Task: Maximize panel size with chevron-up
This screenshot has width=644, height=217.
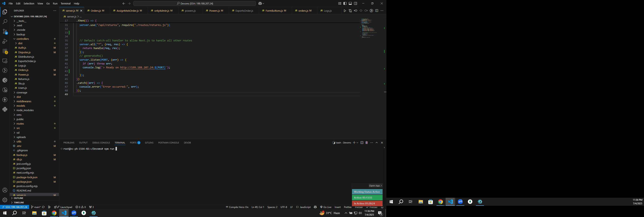Action: pos(377,143)
